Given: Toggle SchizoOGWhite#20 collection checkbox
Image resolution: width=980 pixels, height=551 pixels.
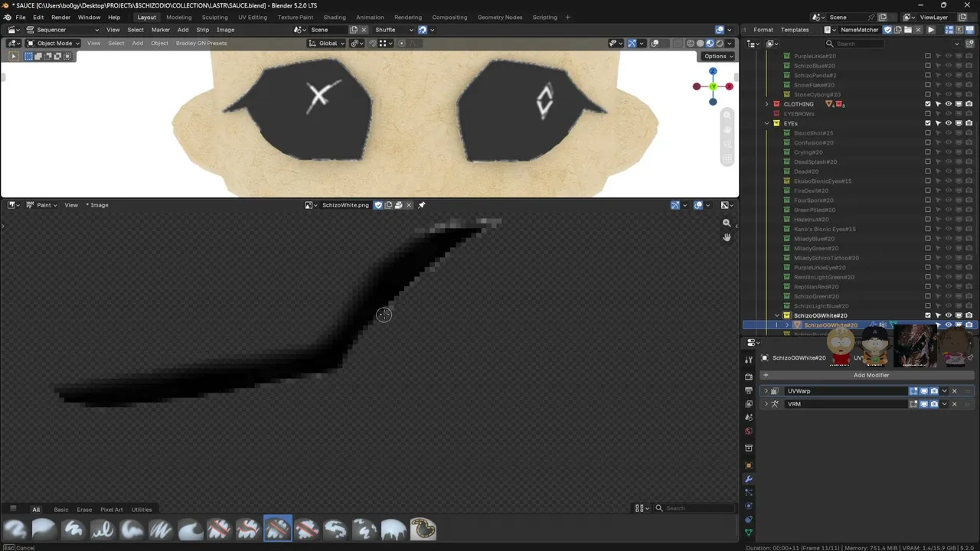Looking at the screenshot, I should tap(928, 315).
